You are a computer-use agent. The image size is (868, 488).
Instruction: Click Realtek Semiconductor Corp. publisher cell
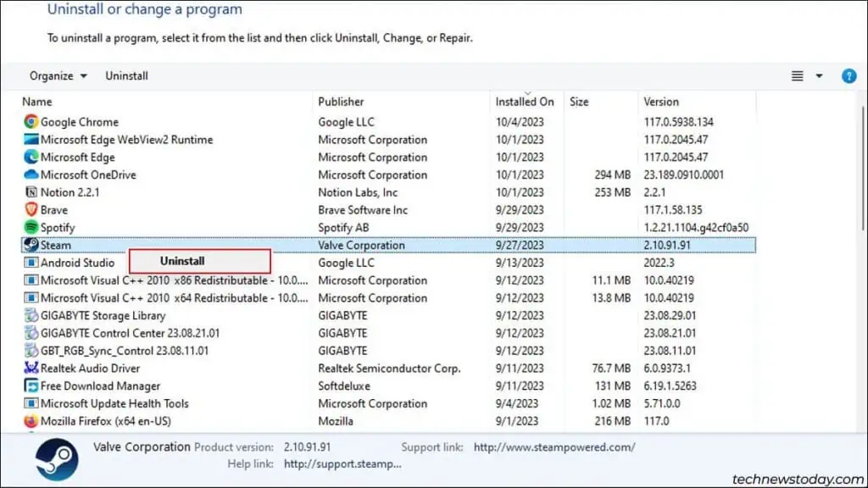[x=389, y=369]
